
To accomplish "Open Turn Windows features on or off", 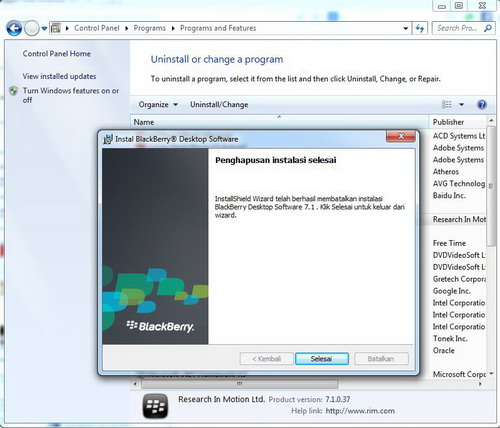I will coord(71,95).
